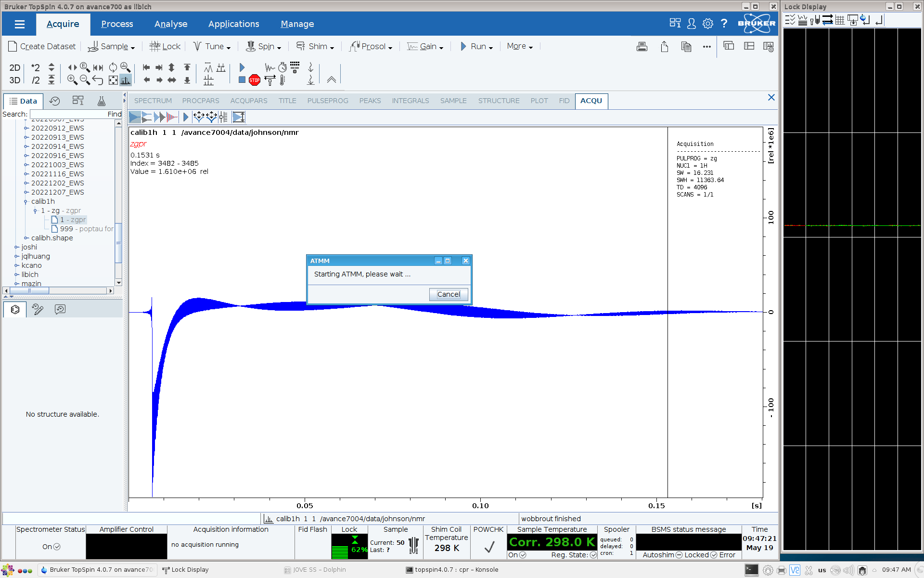Click the red STOP acquisition icon

click(255, 80)
